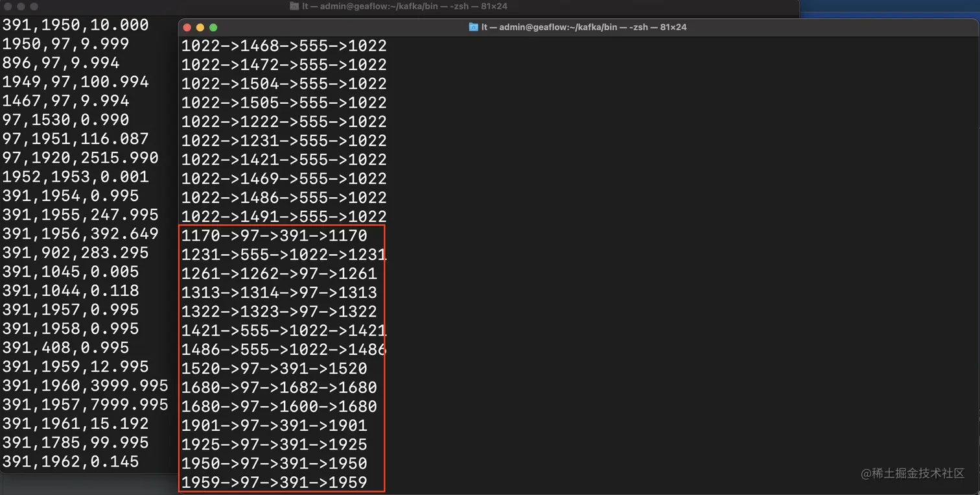The width and height of the screenshot is (980, 495).
Task: Select output '1901->97->391->1901'
Action: pos(274,426)
